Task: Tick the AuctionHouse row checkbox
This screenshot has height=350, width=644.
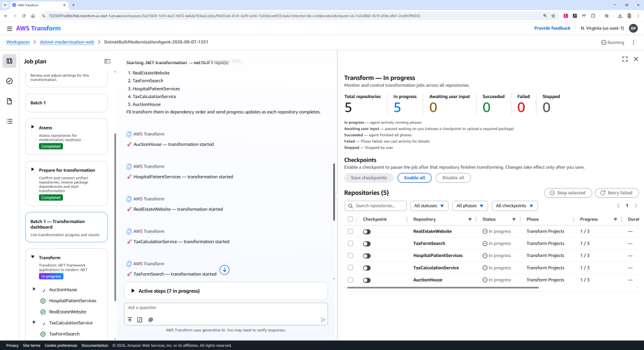Action: 350,280
